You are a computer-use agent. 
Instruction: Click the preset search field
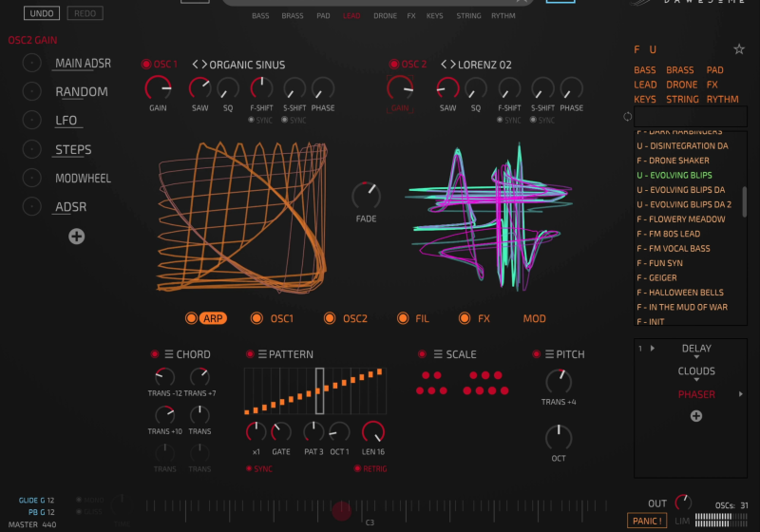(x=691, y=116)
